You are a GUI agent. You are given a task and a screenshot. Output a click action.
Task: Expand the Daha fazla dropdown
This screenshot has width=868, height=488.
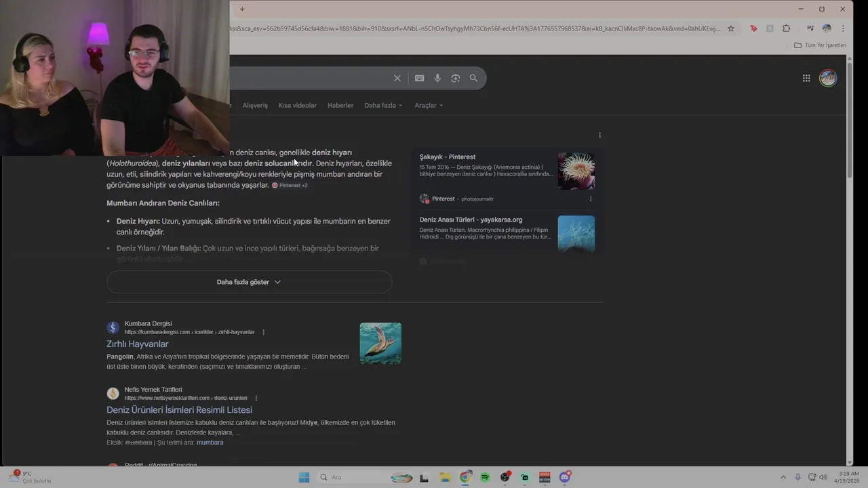[x=383, y=105]
